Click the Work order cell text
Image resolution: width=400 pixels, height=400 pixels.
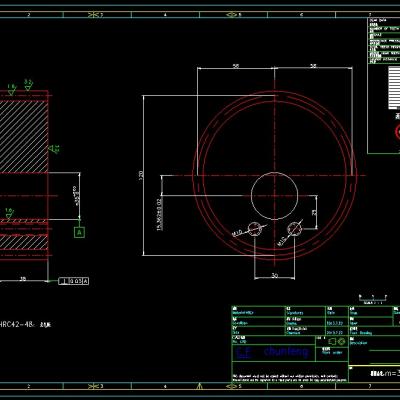(x=332, y=353)
